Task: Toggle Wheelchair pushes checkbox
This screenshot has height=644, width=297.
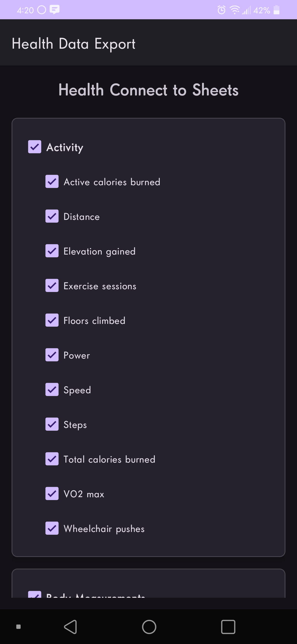Action: [52, 528]
